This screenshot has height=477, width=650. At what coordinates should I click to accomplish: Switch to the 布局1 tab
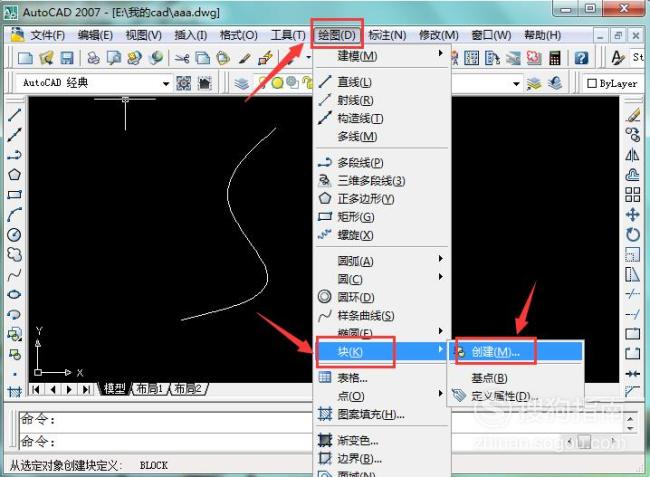click(149, 389)
